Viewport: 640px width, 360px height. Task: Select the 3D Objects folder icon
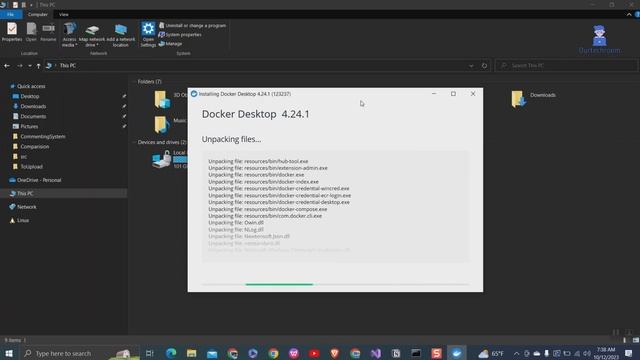click(x=162, y=99)
